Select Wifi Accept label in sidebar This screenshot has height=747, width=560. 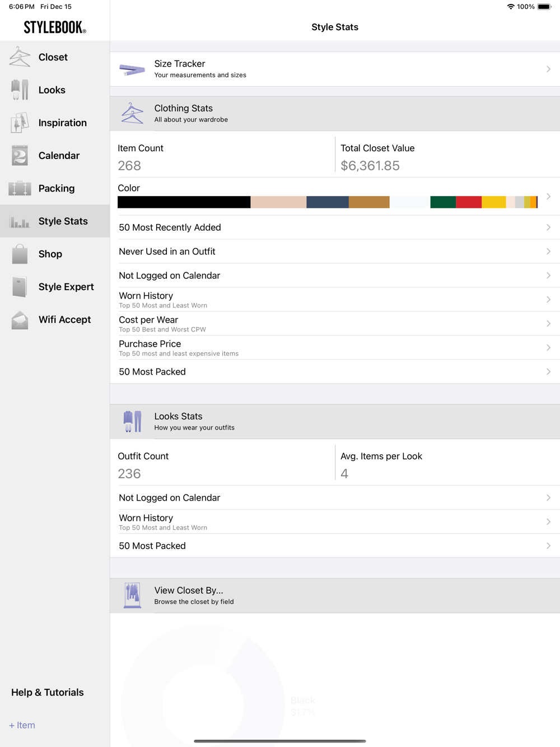point(64,319)
